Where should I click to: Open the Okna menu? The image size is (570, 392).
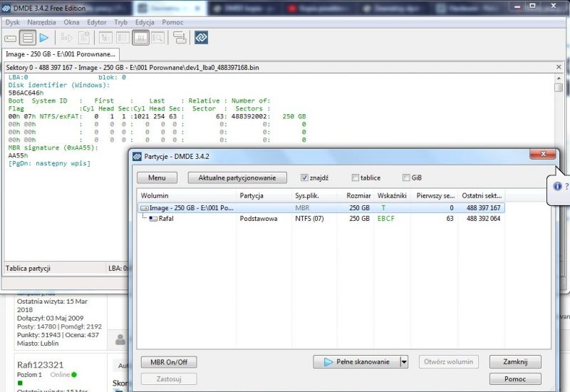point(71,22)
